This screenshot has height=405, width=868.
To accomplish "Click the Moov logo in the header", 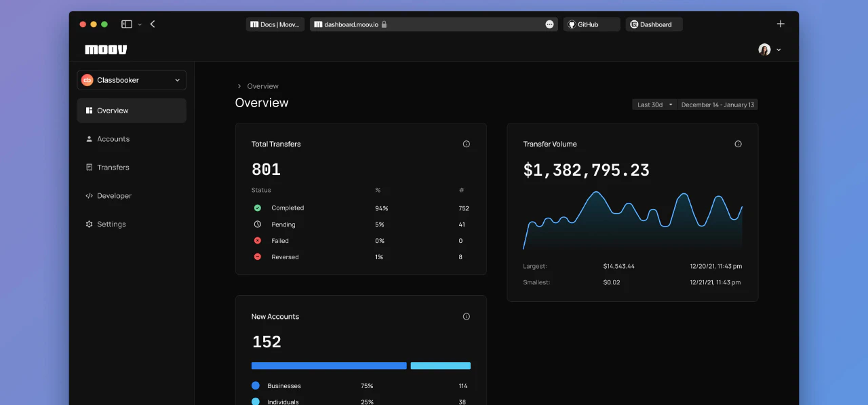I will [x=106, y=50].
